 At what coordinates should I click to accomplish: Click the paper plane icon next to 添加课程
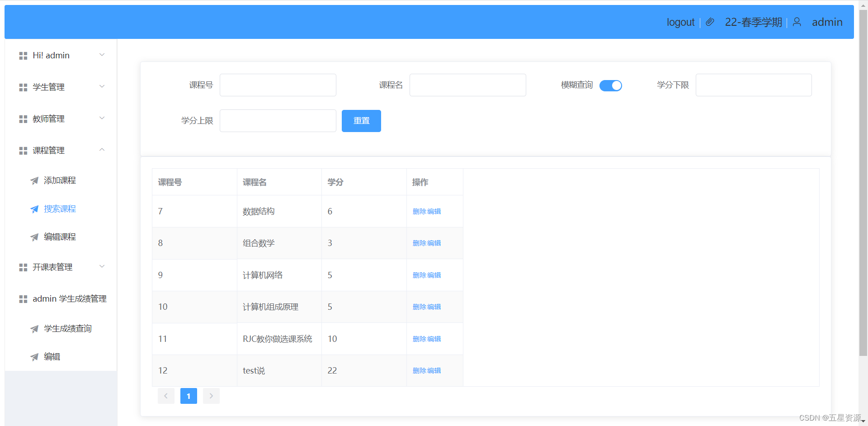tap(34, 181)
